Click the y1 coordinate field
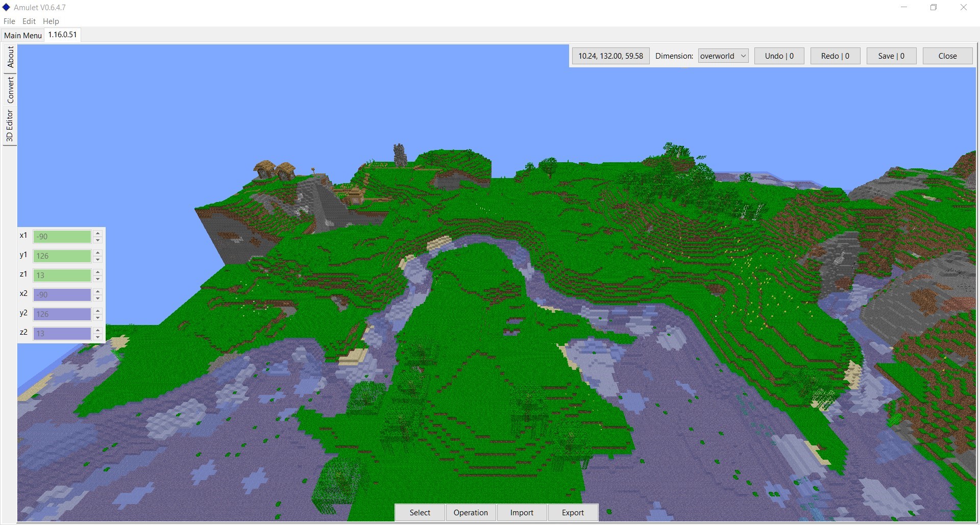 click(x=62, y=256)
